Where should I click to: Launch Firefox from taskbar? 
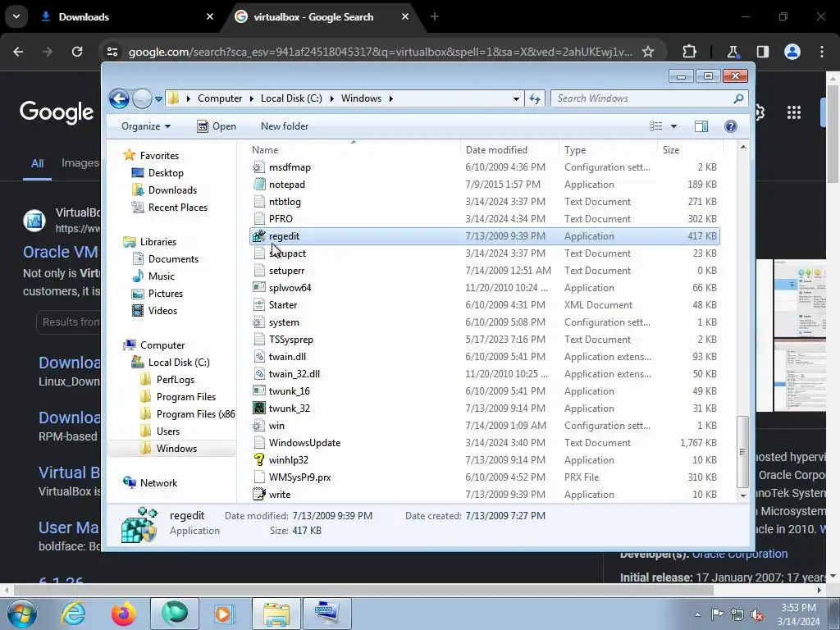coord(124,614)
